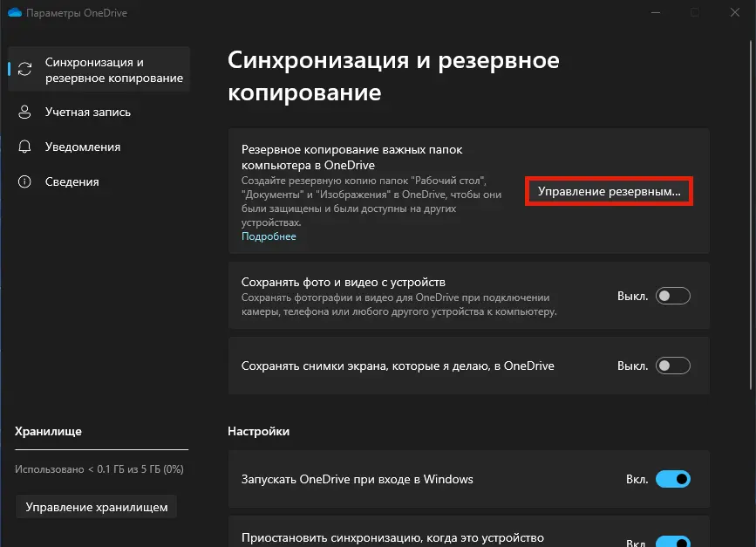Click the info circle icon beside Сведения
The height and width of the screenshot is (547, 756).
[26, 182]
